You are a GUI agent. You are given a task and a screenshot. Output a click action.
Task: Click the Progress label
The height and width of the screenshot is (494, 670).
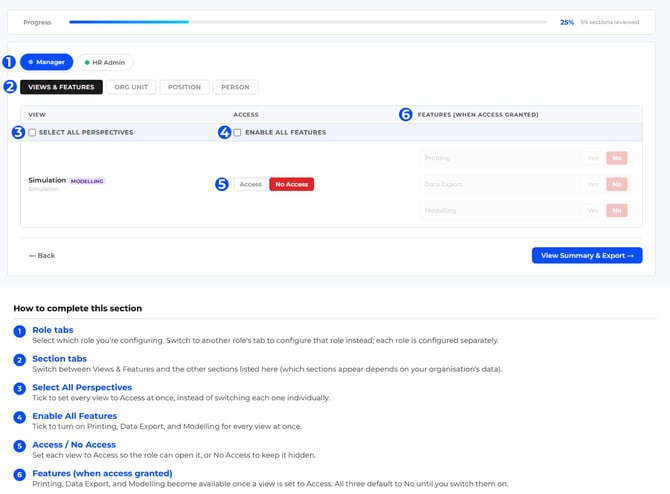click(x=37, y=22)
